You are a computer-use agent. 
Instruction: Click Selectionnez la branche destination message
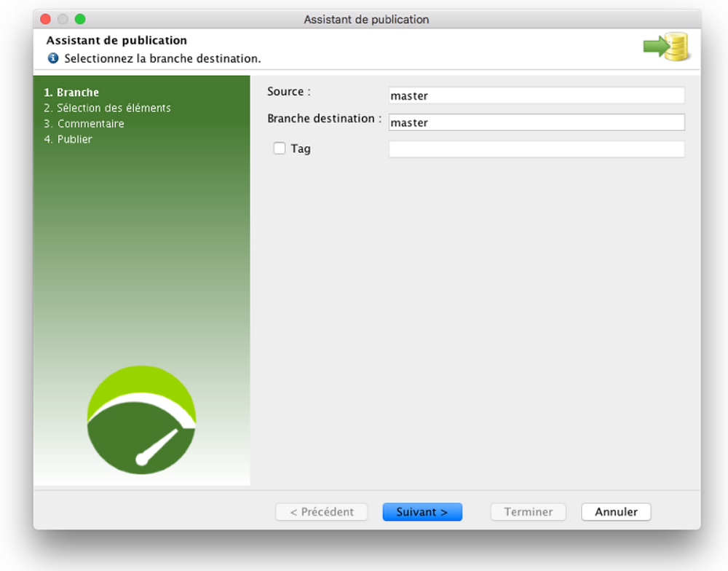coord(162,58)
